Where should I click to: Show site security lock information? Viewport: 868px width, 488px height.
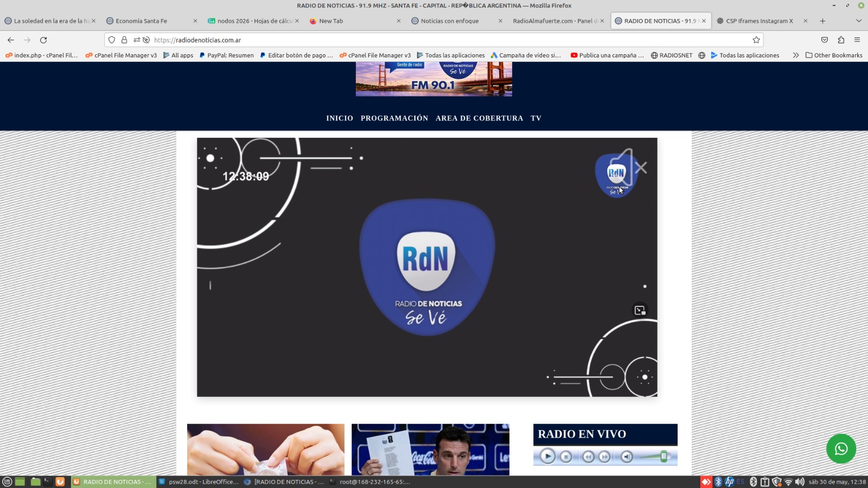click(x=124, y=40)
